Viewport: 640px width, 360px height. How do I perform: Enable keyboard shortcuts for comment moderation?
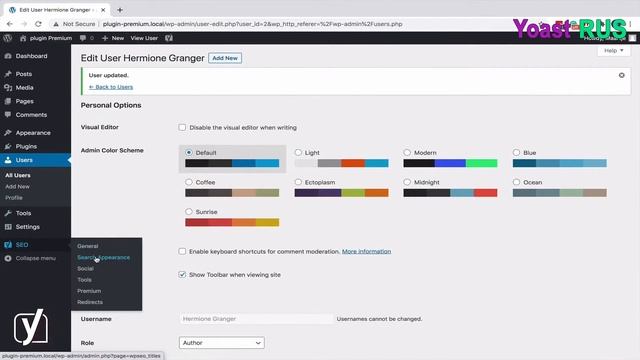[182, 251]
